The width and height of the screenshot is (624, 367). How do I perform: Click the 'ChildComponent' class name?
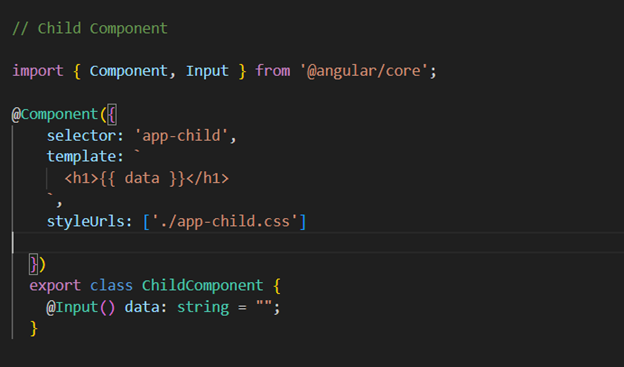[203, 286]
